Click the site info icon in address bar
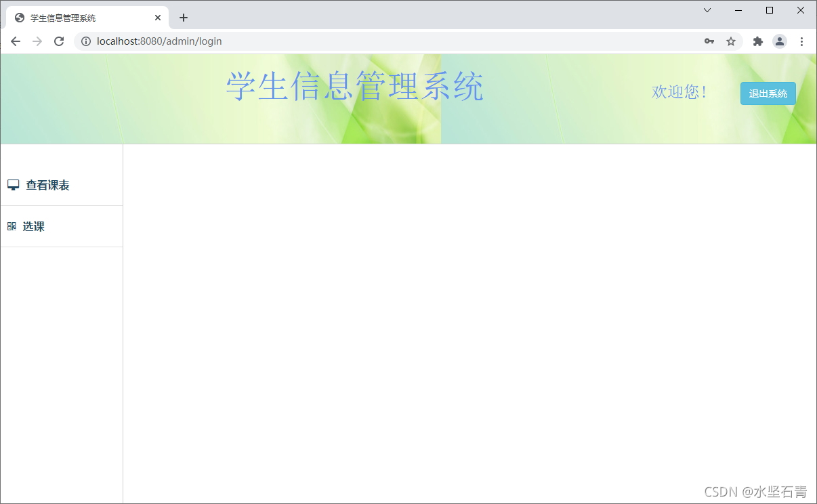 [86, 41]
